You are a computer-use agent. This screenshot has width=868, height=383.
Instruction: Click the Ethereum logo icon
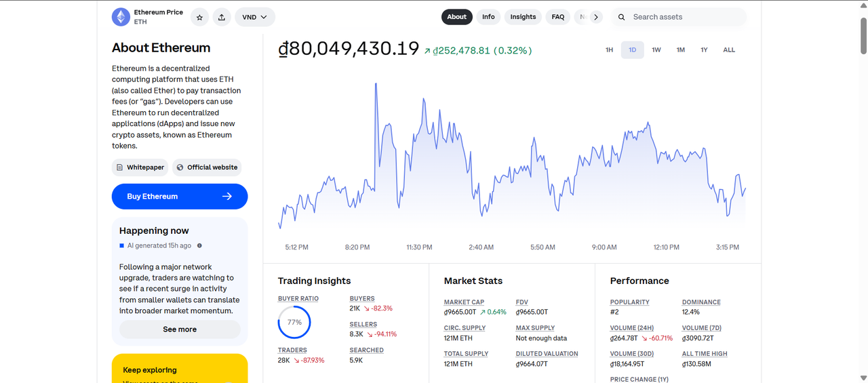(121, 17)
